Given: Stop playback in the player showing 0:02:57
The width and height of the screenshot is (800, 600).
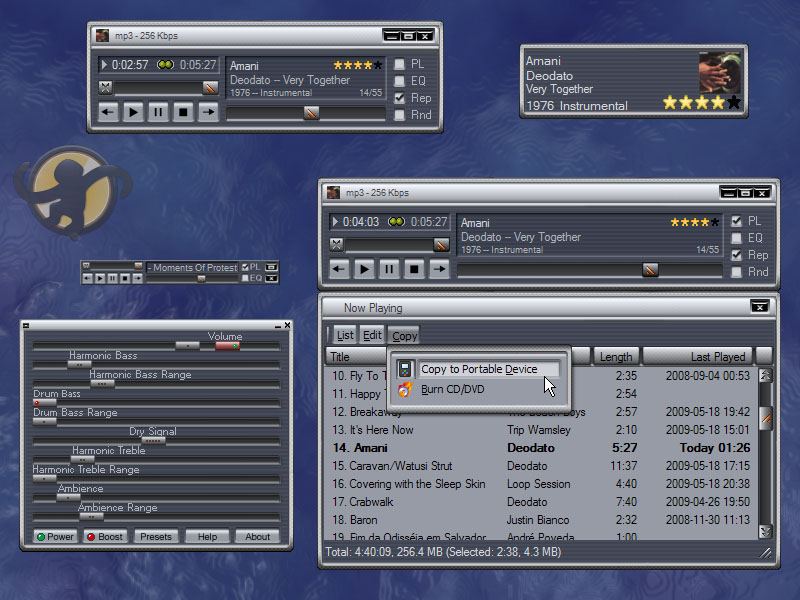Looking at the screenshot, I should tap(183, 112).
